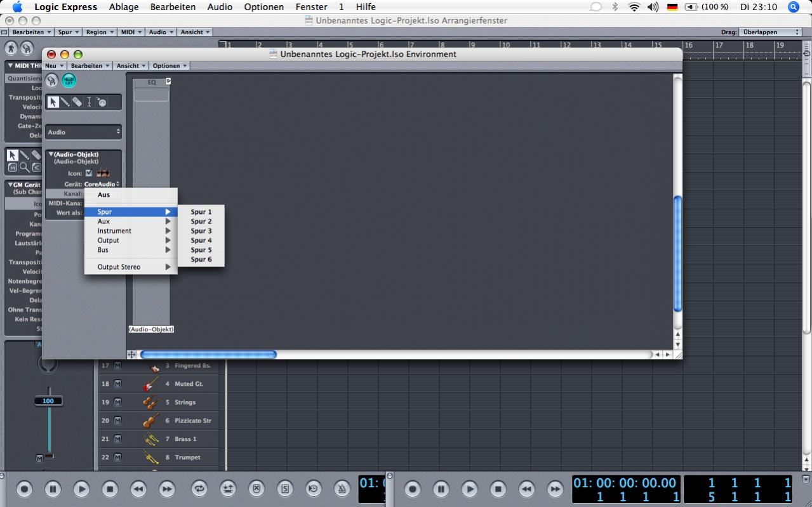Open the Drag Überlappen dropdown
Image resolution: width=812 pixels, height=507 pixels.
771,32
